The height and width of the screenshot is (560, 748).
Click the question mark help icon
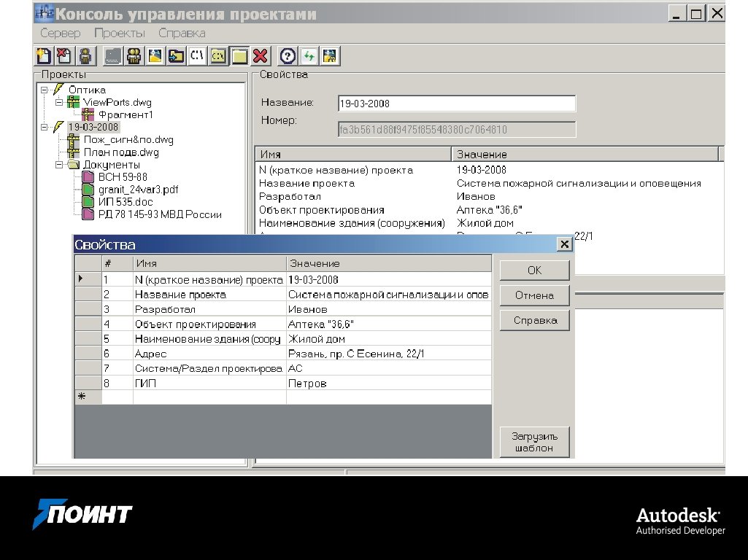click(x=288, y=56)
